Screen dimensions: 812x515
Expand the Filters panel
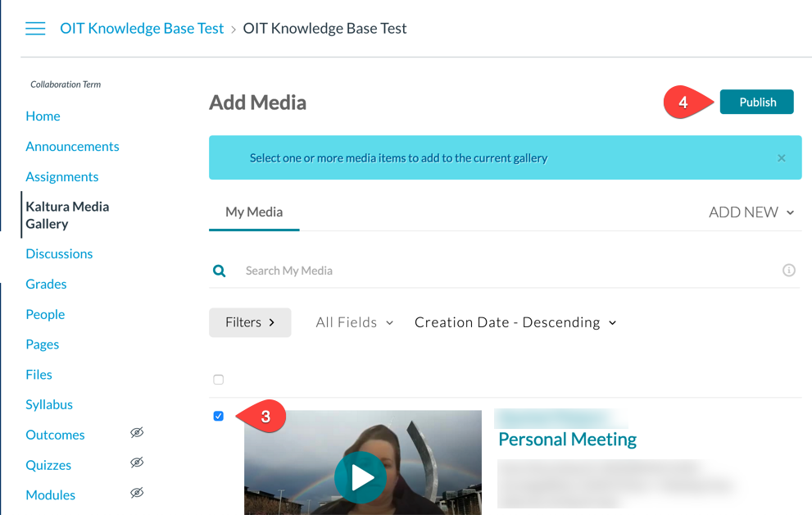(x=250, y=323)
